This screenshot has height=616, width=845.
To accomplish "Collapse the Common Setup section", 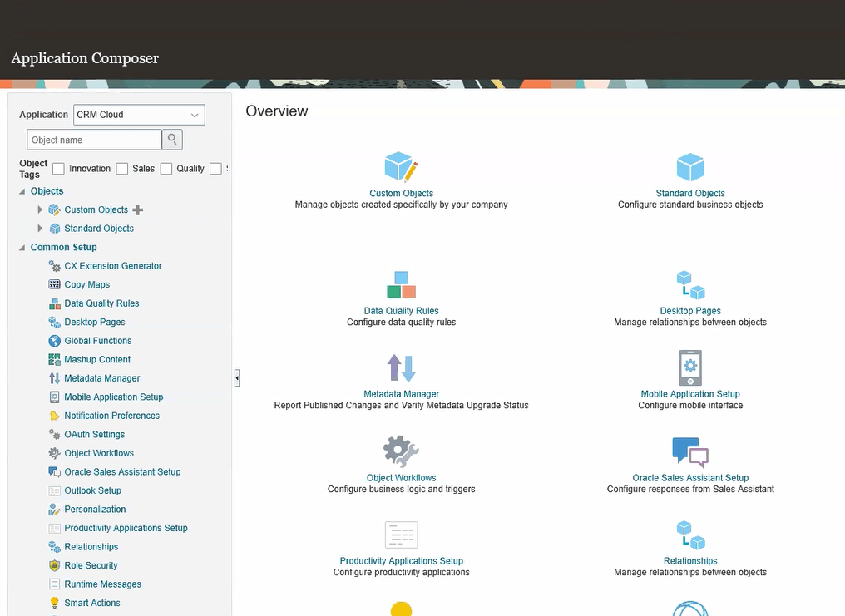I will (21, 247).
